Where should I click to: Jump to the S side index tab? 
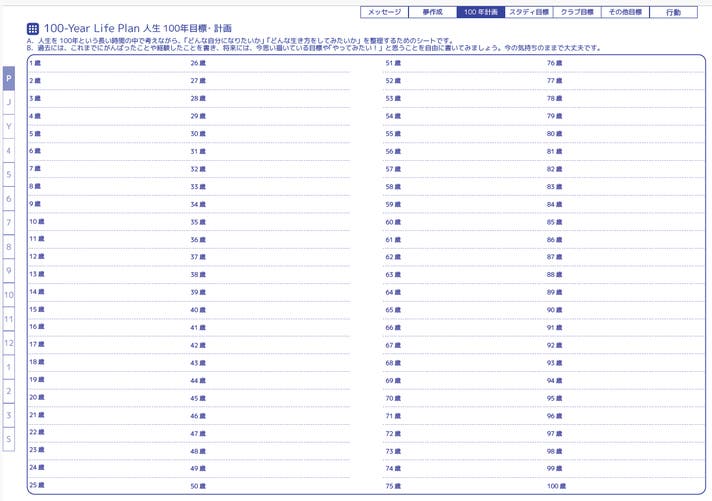(8, 439)
